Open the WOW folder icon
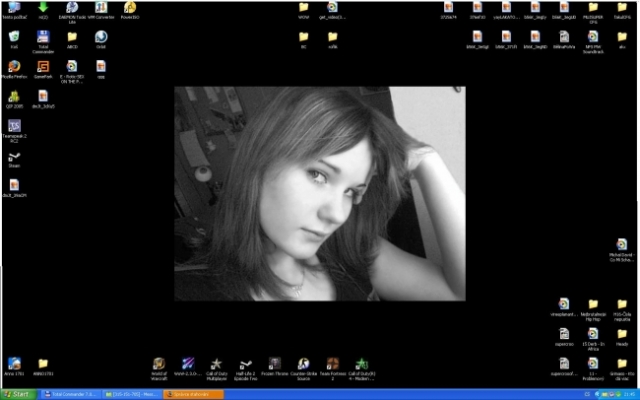This screenshot has width=640, height=400. [x=304, y=10]
